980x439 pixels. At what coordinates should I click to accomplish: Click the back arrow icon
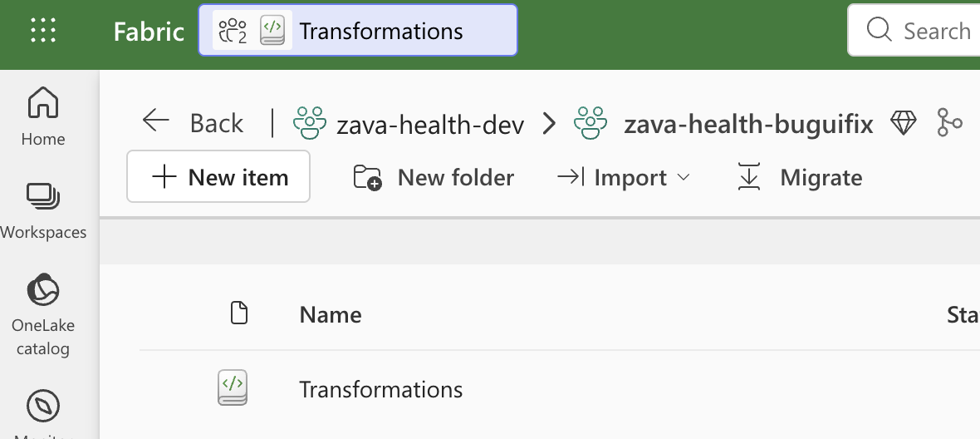(x=155, y=120)
